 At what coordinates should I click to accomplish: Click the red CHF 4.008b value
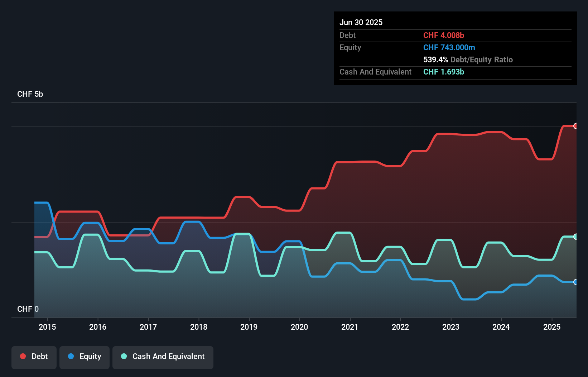click(444, 35)
